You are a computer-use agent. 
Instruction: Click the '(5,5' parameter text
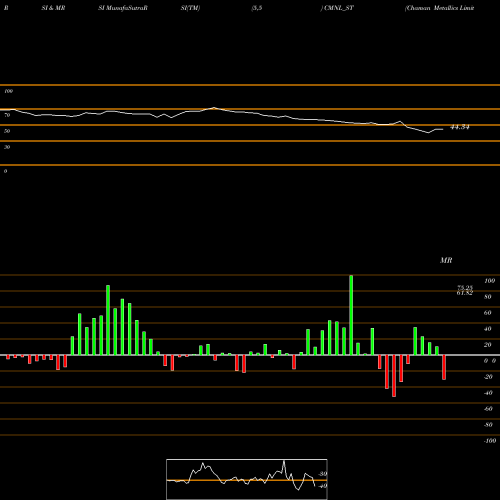257,8
